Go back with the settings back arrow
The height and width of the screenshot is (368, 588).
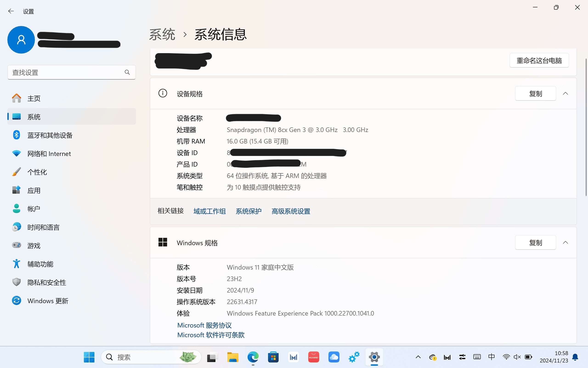[11, 11]
